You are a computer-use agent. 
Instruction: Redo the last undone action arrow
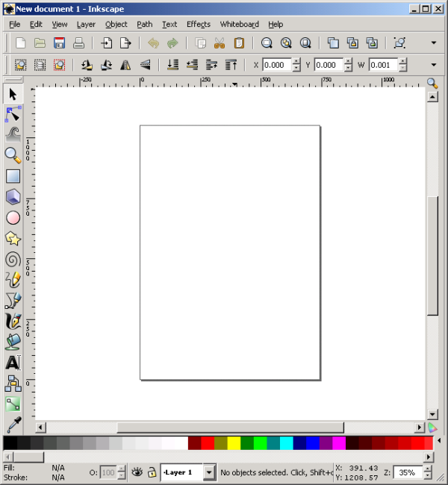[x=172, y=43]
